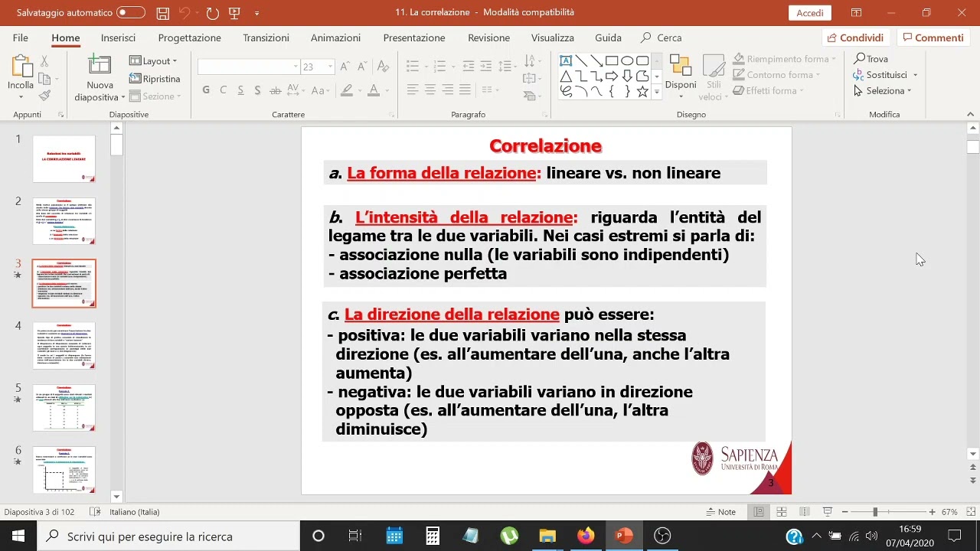Viewport: 980px width, 551px height.
Task: Open the Layout dropdown
Action: [x=154, y=60]
